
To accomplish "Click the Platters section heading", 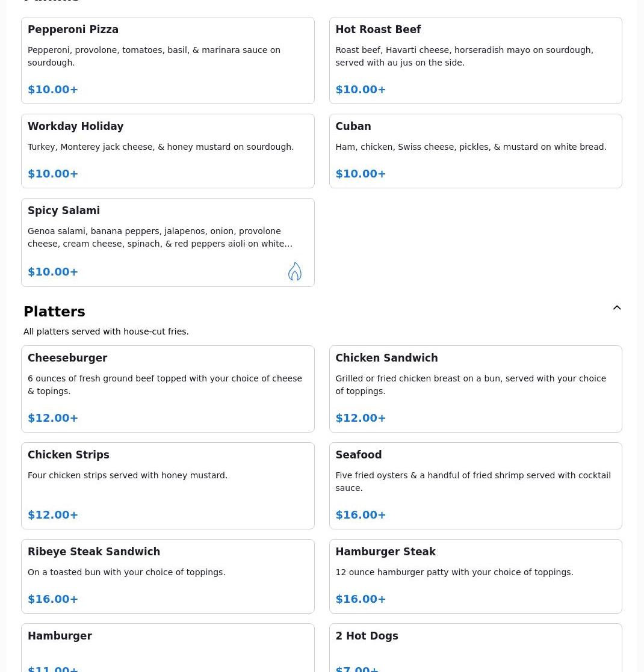I will point(54,312).
